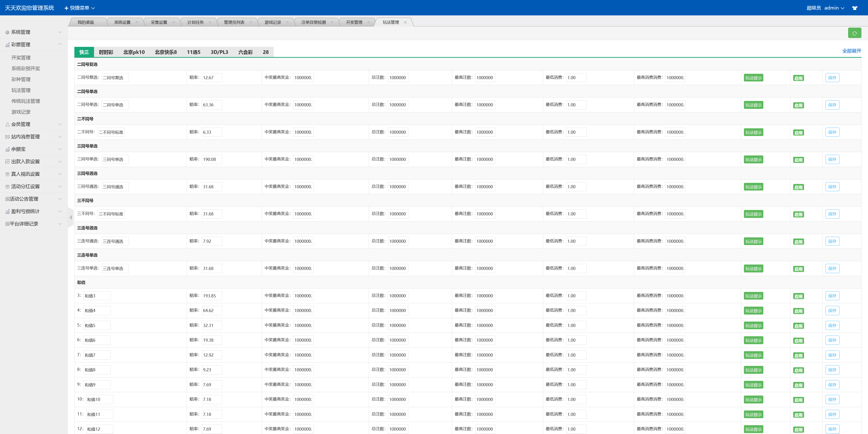868x434 pixels.
Task: Click the 赔率 field for 二同号单选
Action: point(212,105)
